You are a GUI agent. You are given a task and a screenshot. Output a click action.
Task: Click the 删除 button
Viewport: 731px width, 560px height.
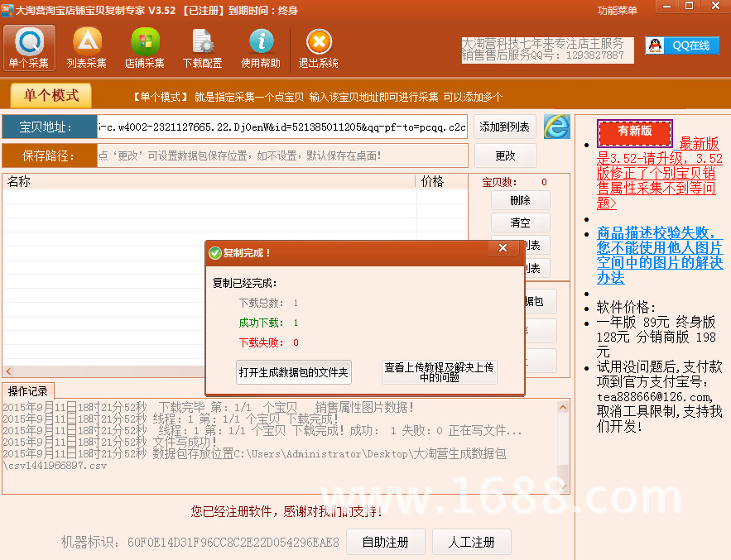click(520, 200)
